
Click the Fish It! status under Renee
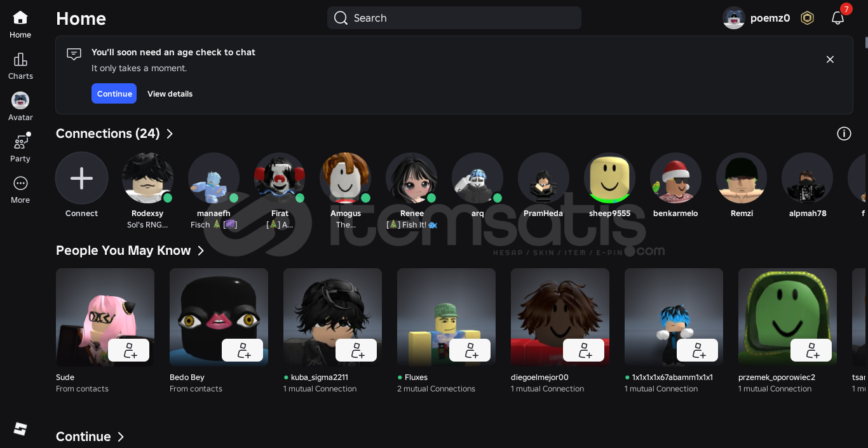pyautogui.click(x=412, y=225)
